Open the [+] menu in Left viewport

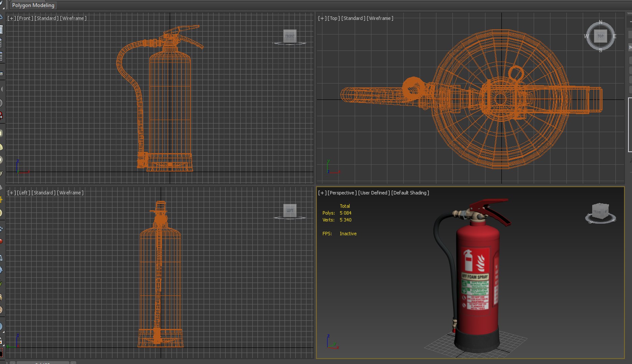click(x=11, y=193)
